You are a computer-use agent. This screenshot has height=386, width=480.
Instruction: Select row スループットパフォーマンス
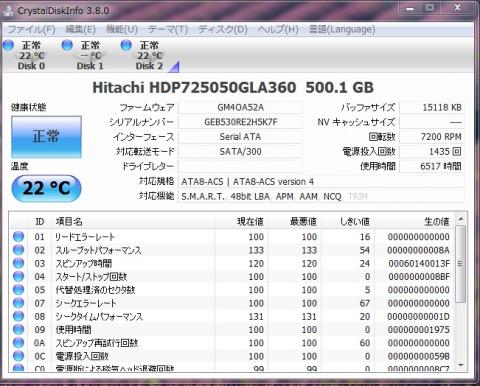(x=232, y=250)
